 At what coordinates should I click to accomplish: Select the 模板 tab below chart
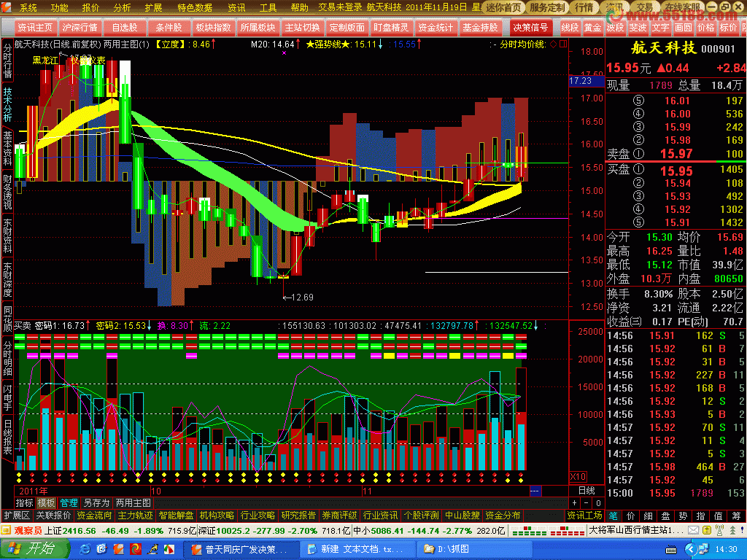pyautogui.click(x=46, y=503)
